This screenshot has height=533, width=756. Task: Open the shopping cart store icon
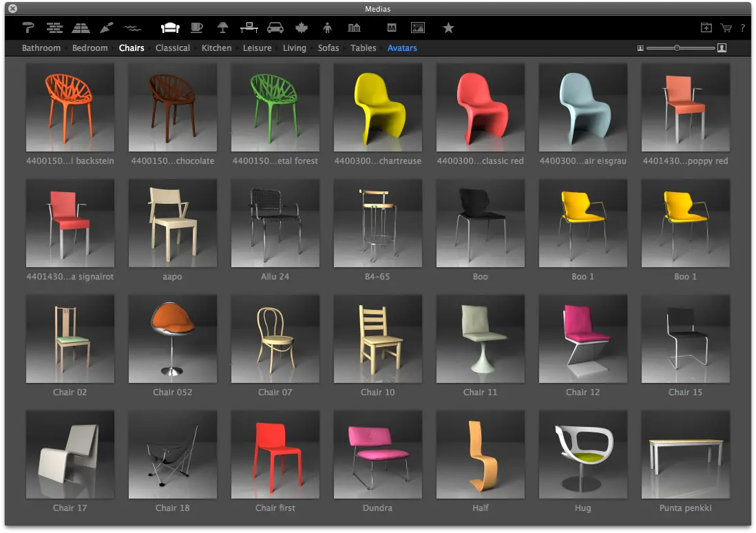point(726,28)
